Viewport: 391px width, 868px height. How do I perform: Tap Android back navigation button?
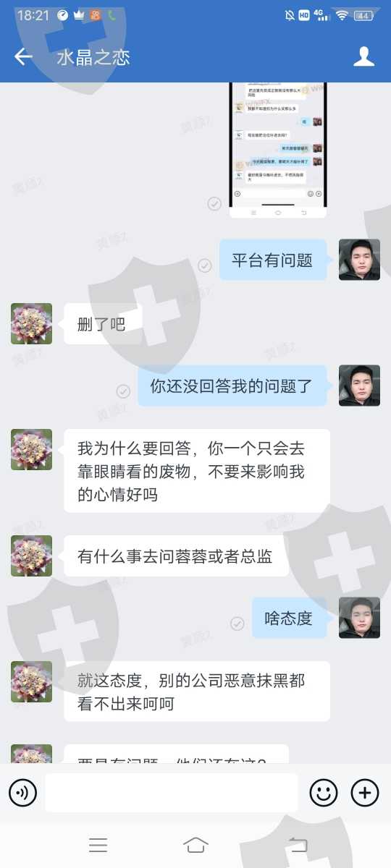(x=298, y=844)
